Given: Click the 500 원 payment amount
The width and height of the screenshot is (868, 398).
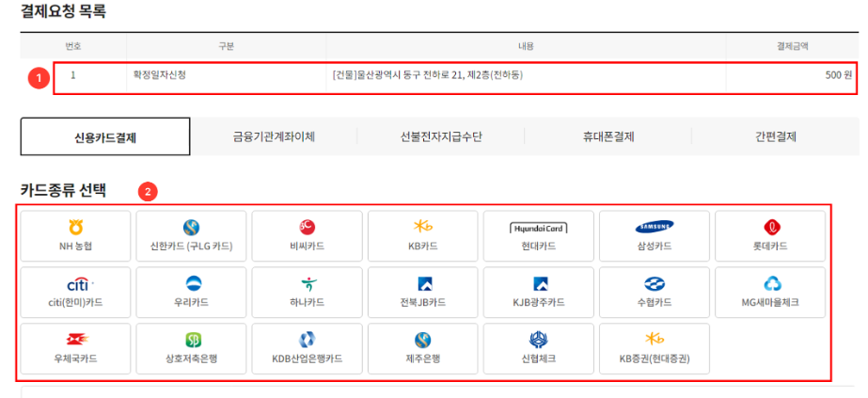Looking at the screenshot, I should [838, 75].
